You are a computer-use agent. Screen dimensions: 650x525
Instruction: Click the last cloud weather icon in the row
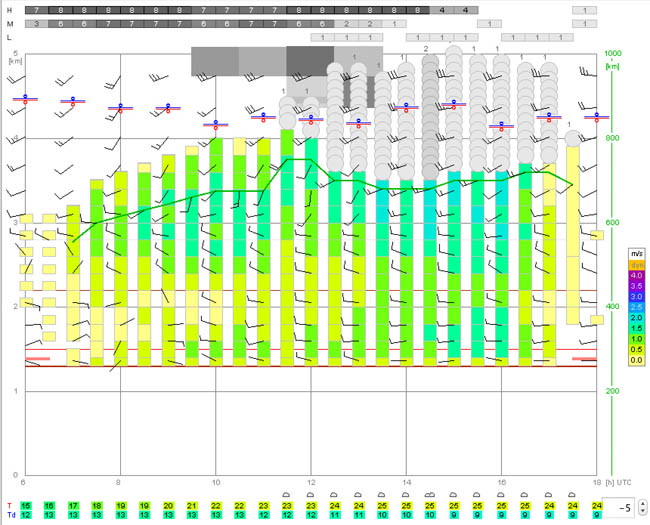point(572,495)
